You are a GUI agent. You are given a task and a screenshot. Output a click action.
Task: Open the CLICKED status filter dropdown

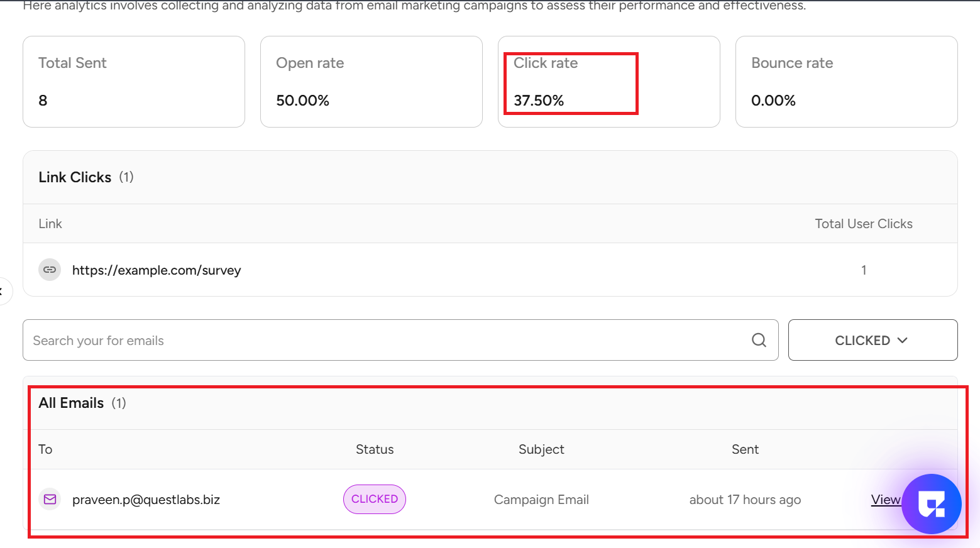872,340
